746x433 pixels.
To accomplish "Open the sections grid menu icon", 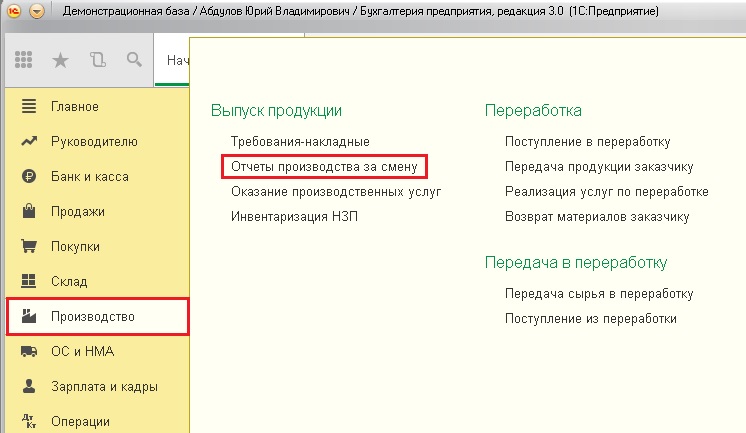I will pos(25,61).
